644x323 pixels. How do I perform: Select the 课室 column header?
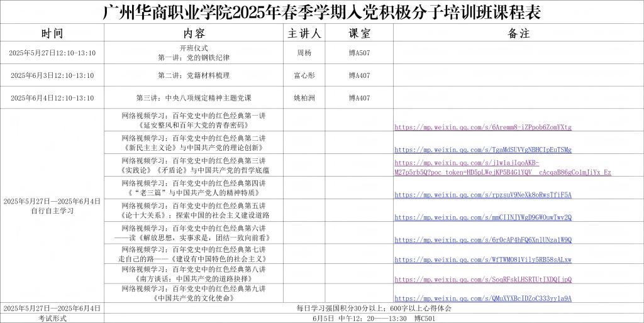tap(359, 33)
